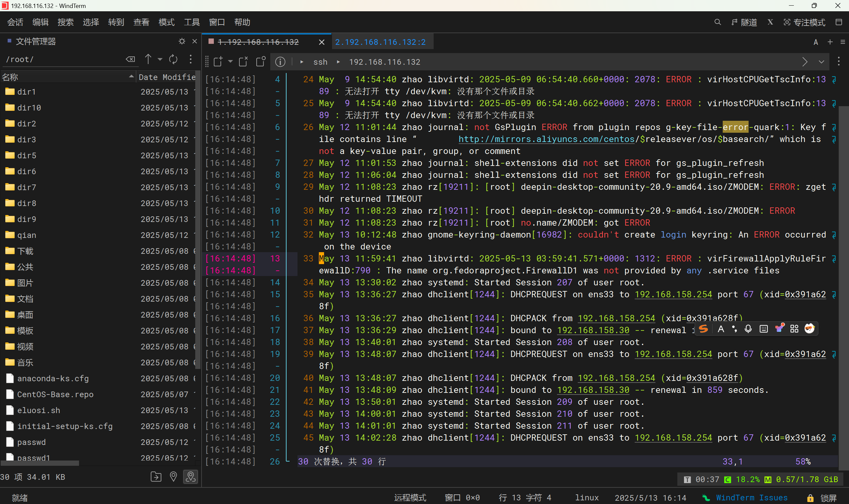This screenshot has width=849, height=504.
Task: Open the WindTerm Issues link
Action: click(x=751, y=498)
